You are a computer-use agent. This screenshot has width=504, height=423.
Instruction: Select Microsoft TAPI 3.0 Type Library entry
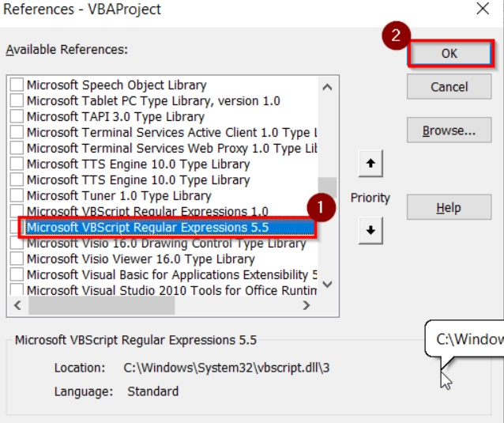(115, 116)
